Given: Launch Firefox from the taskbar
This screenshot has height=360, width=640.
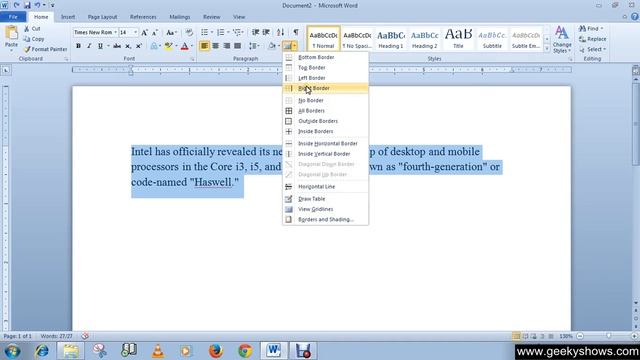Looking at the screenshot, I should (x=216, y=351).
